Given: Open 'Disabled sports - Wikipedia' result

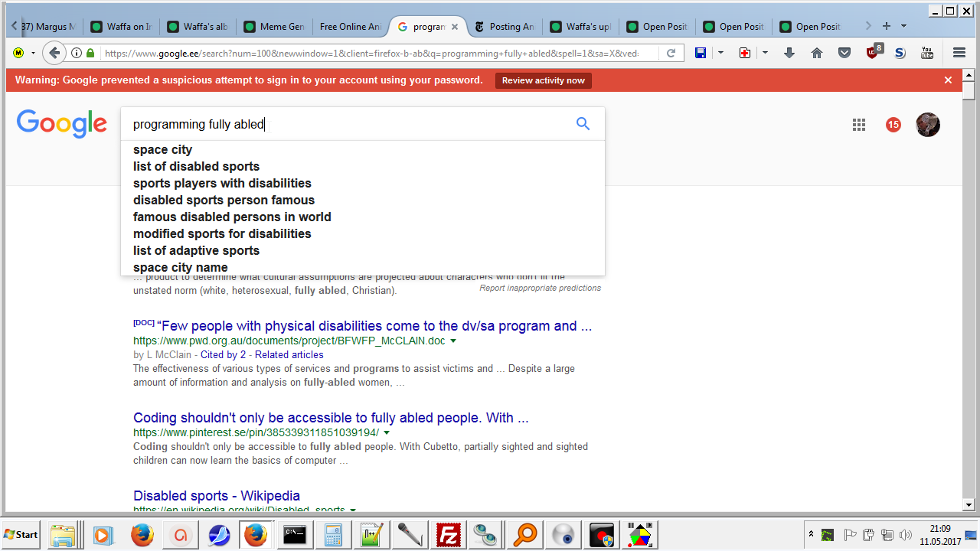Looking at the screenshot, I should [x=217, y=496].
